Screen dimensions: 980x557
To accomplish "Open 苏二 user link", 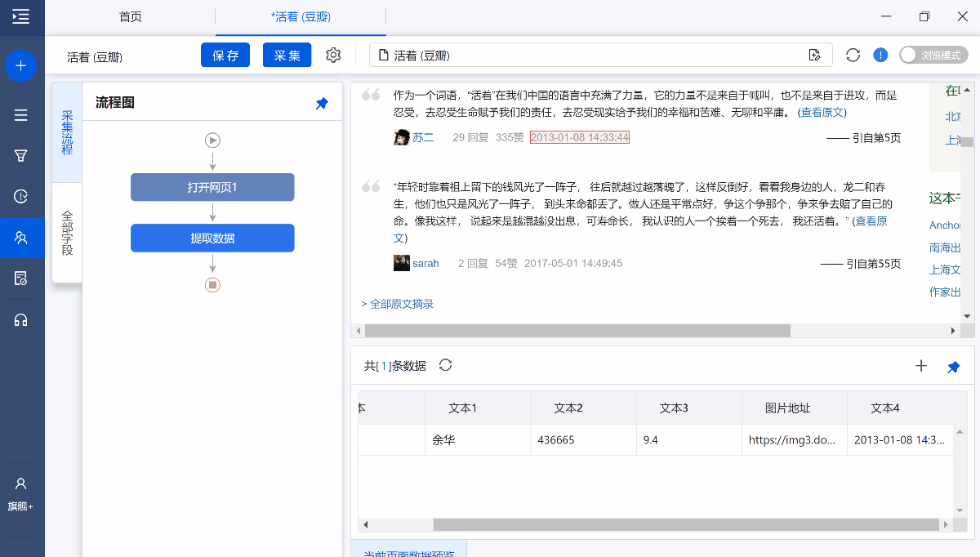I will click(x=423, y=137).
